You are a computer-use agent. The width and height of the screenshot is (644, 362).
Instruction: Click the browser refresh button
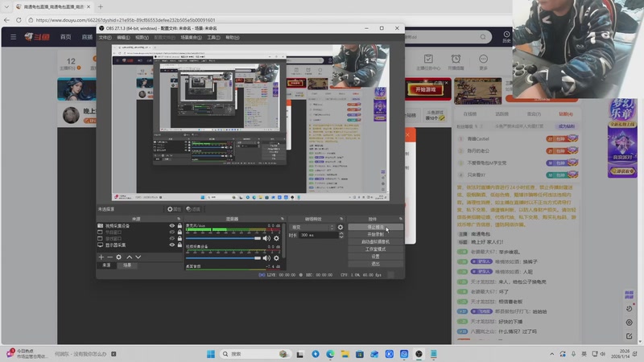(x=19, y=19)
